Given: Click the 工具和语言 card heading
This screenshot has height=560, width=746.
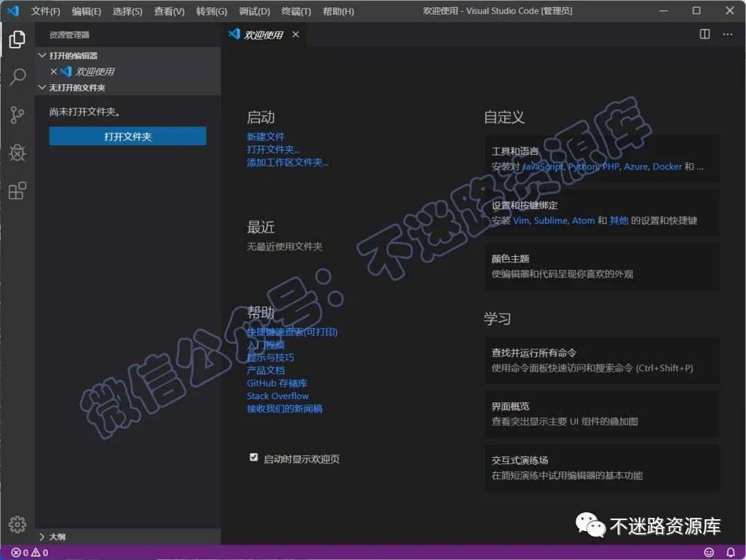Looking at the screenshot, I should [x=515, y=151].
